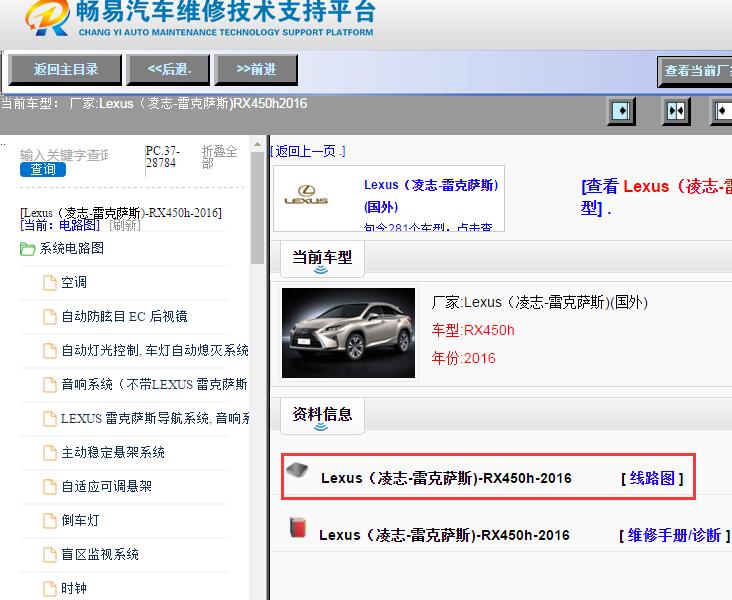
Task: Click the blue 查询 search button
Action: point(42,169)
